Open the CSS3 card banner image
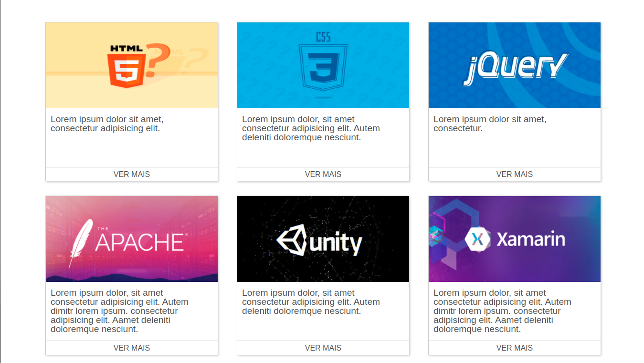This screenshot has width=644, height=363. coord(323,65)
